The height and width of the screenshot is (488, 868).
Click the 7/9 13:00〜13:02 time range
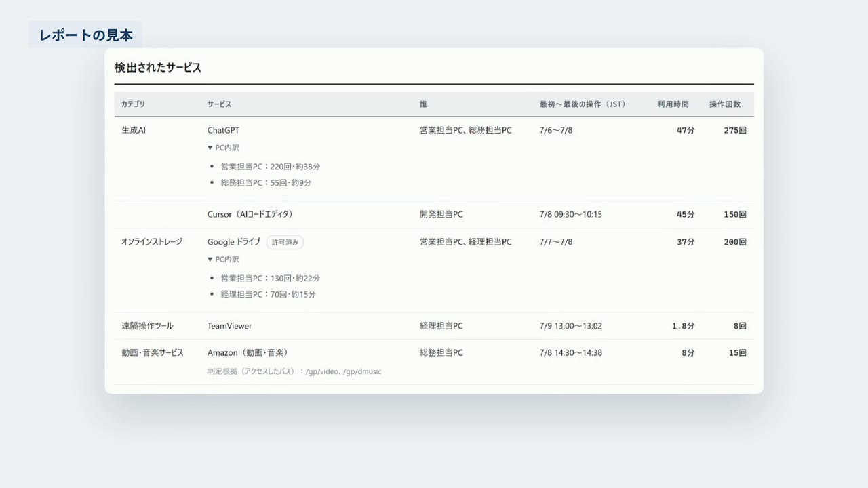571,326
